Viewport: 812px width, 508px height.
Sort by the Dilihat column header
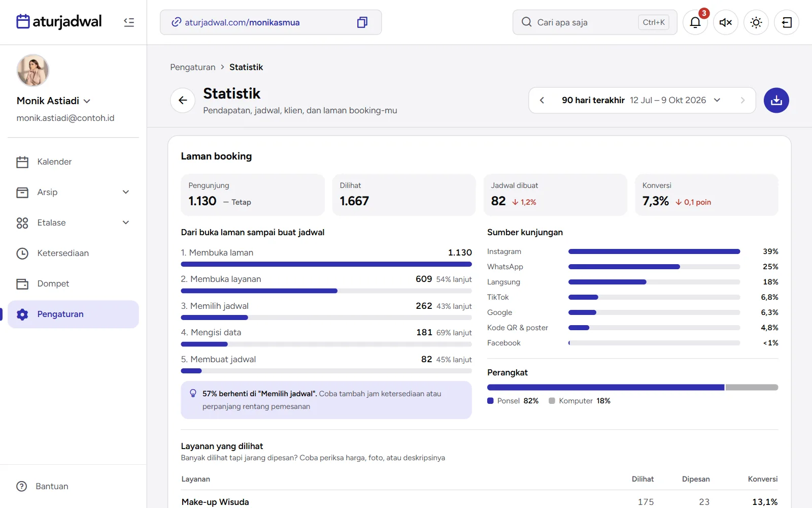(x=642, y=479)
